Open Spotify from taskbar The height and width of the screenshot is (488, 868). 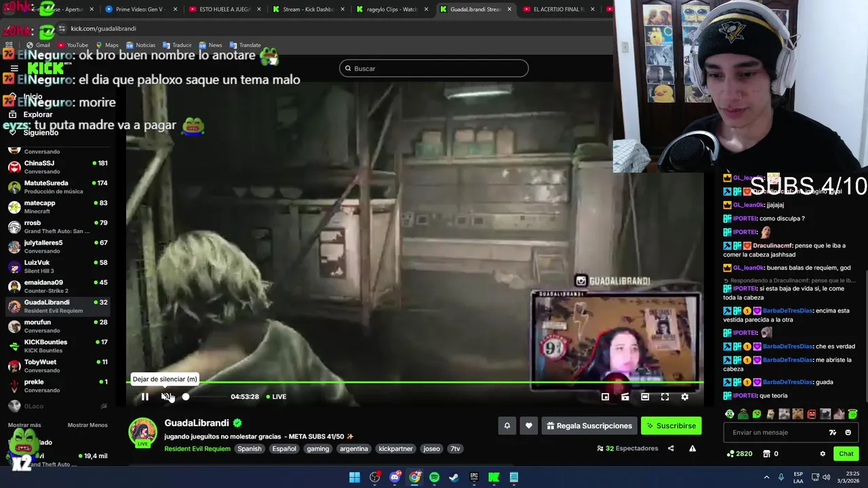tap(434, 477)
